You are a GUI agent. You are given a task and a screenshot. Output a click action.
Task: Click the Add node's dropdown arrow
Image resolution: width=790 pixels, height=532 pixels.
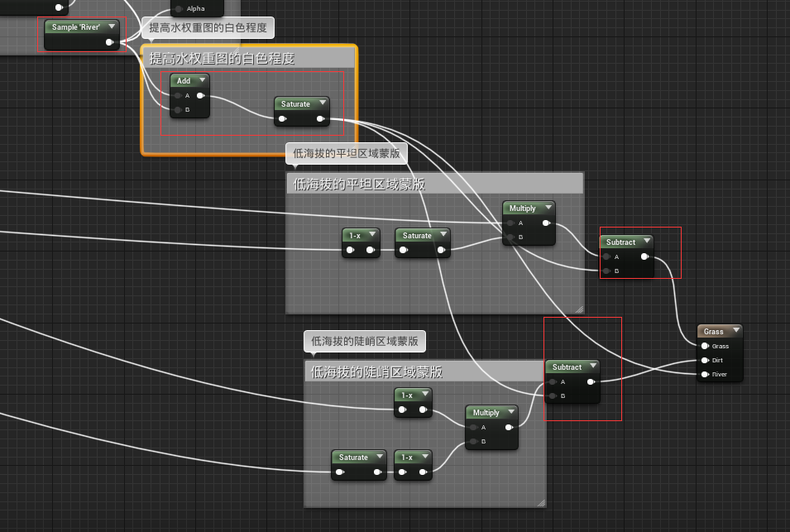coord(203,80)
